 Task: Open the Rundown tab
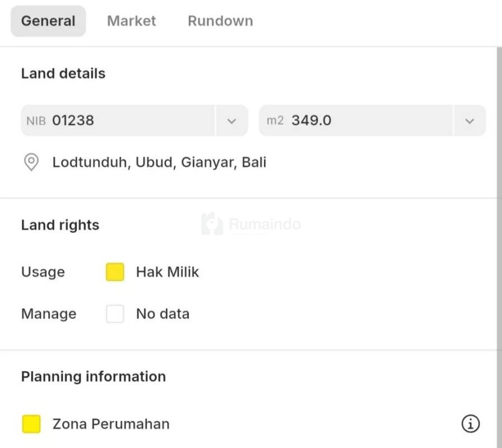point(220,21)
